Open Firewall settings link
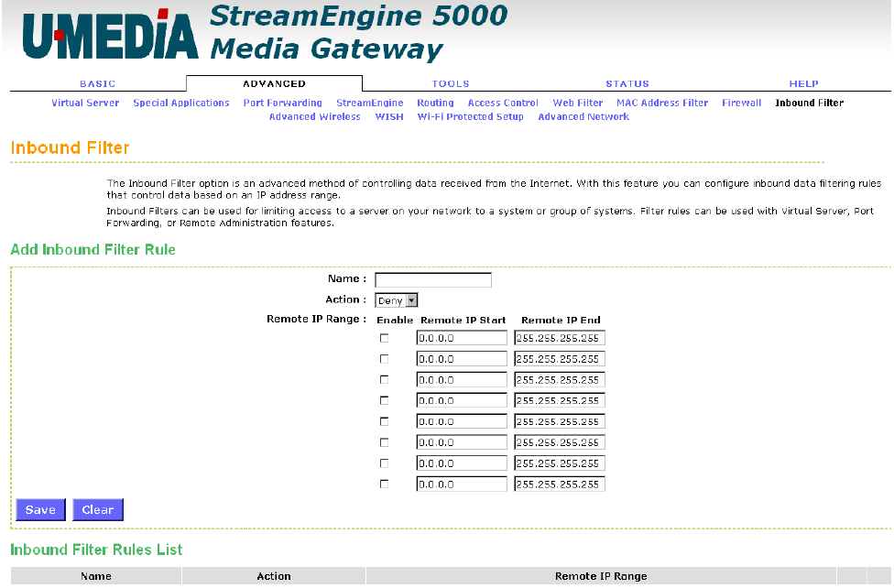894x588 pixels. [x=741, y=103]
